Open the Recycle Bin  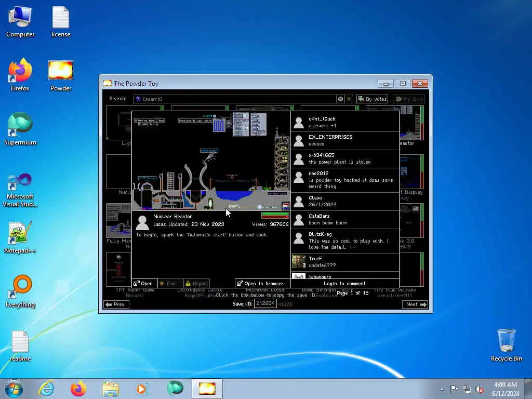pos(506,345)
